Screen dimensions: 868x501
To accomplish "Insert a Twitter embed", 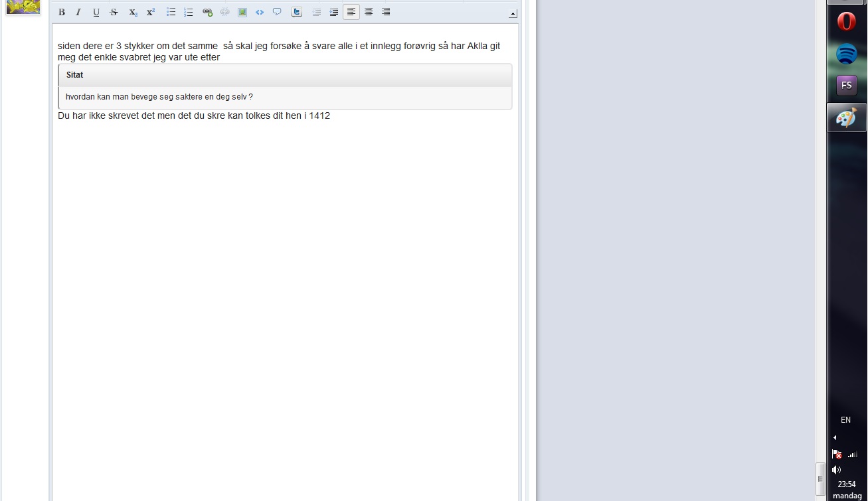I will (297, 13).
